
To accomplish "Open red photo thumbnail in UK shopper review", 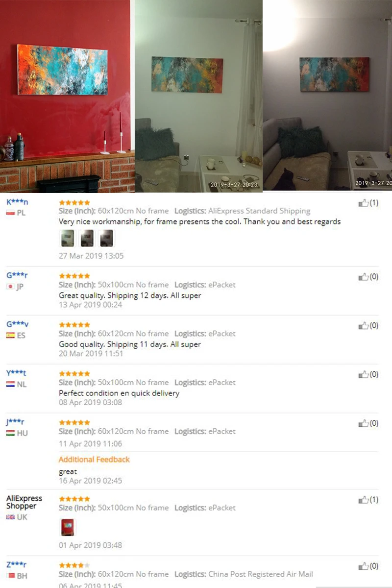I will 68,527.
